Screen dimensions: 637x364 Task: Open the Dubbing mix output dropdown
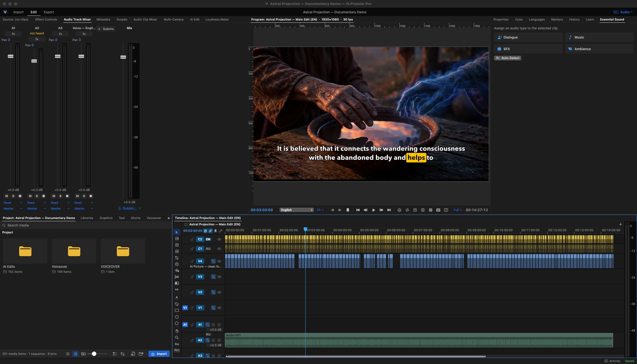tap(129, 208)
